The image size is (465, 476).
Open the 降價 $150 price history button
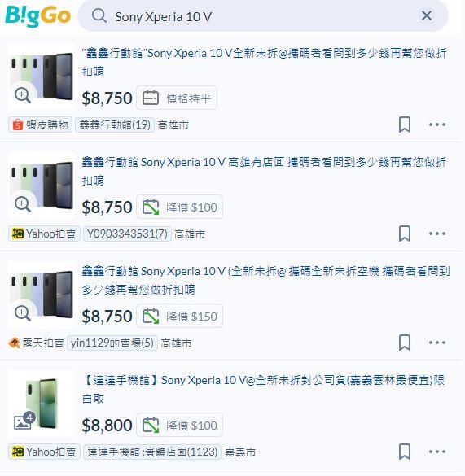point(179,316)
